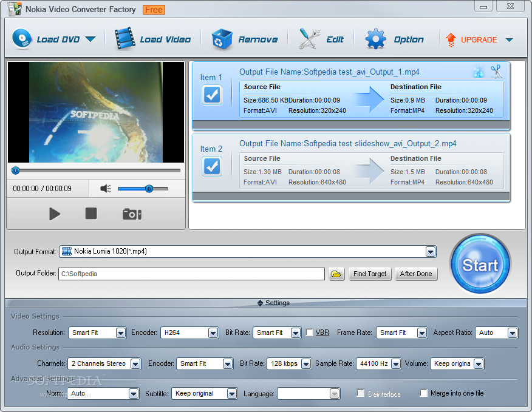This screenshot has height=412, width=532.
Task: Click the conversion arrow on Item 2
Action: [x=369, y=171]
